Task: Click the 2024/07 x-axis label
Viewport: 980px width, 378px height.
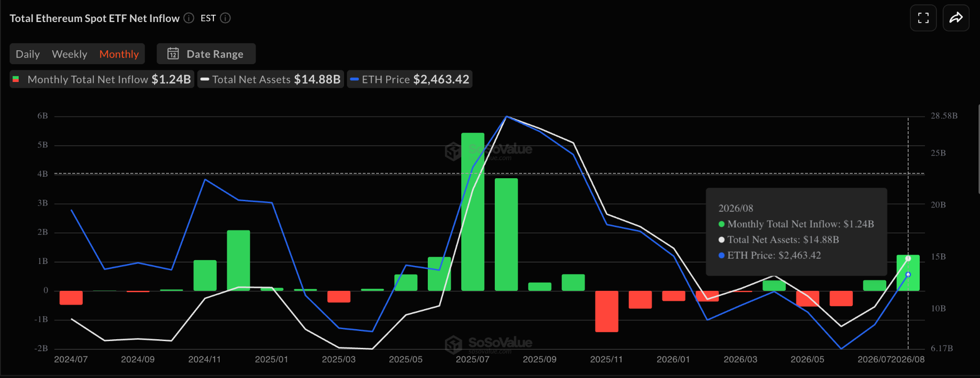Action: [x=71, y=359]
